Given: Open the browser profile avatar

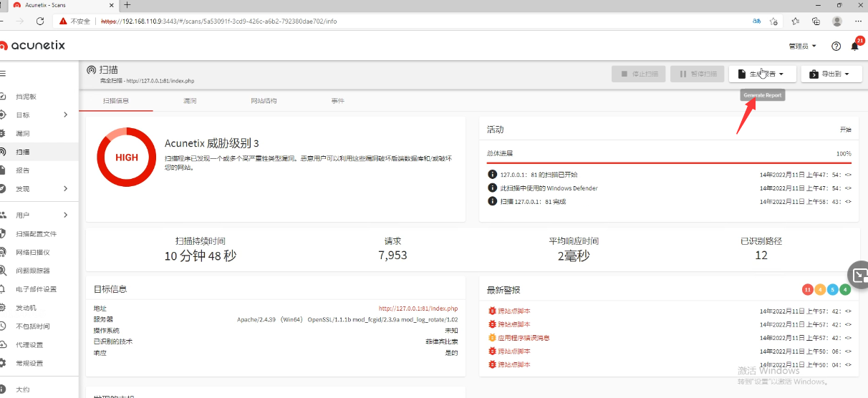Looking at the screenshot, I should coord(837,21).
